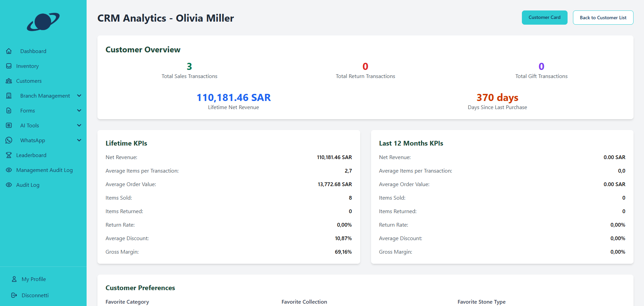Image resolution: width=644 pixels, height=306 pixels.
Task: Click the WhatsApp icon in sidebar
Action: click(x=9, y=140)
